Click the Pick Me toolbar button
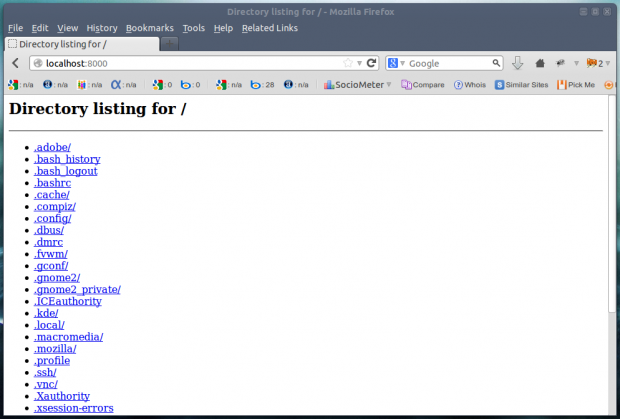This screenshot has height=419, width=620. [x=576, y=85]
